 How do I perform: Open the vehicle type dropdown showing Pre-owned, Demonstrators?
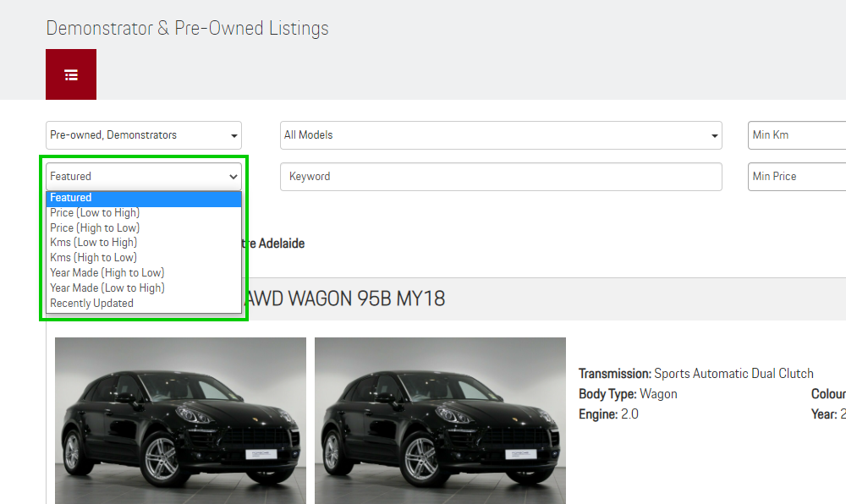(x=143, y=134)
